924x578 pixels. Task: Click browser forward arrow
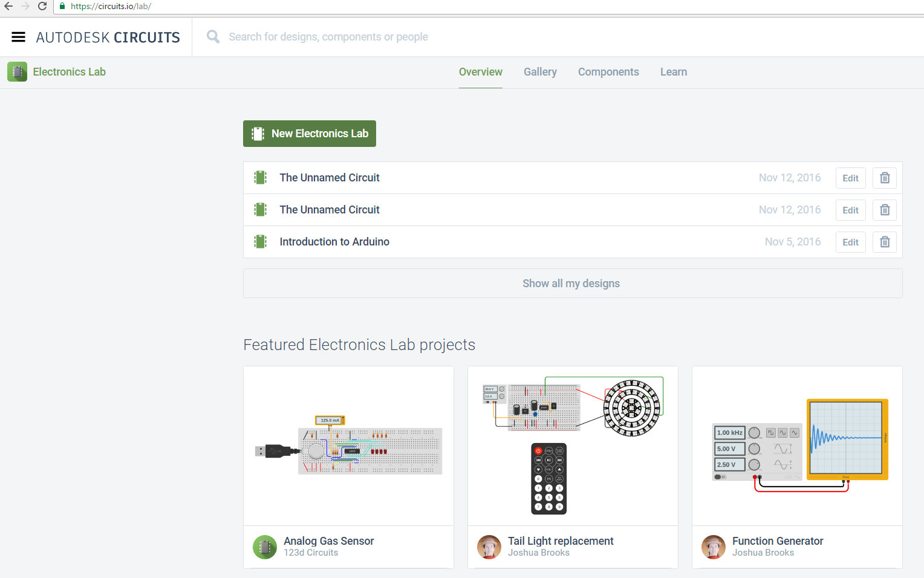click(25, 6)
